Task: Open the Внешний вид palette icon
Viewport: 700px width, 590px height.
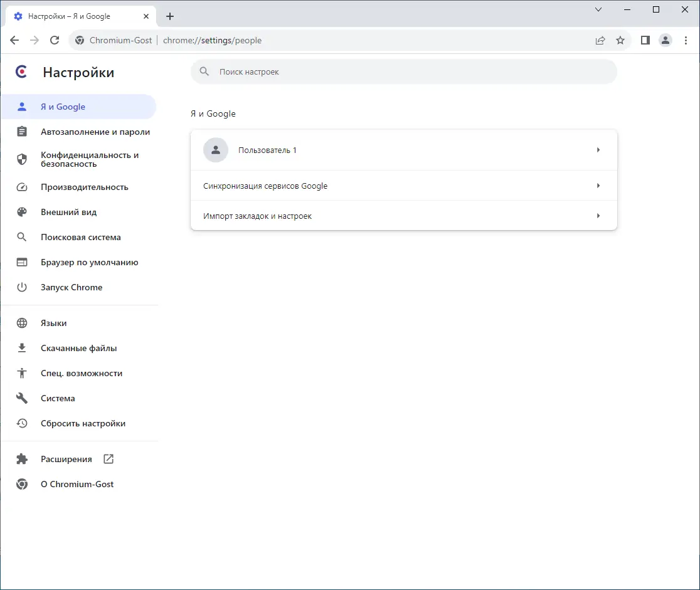Action: (22, 212)
